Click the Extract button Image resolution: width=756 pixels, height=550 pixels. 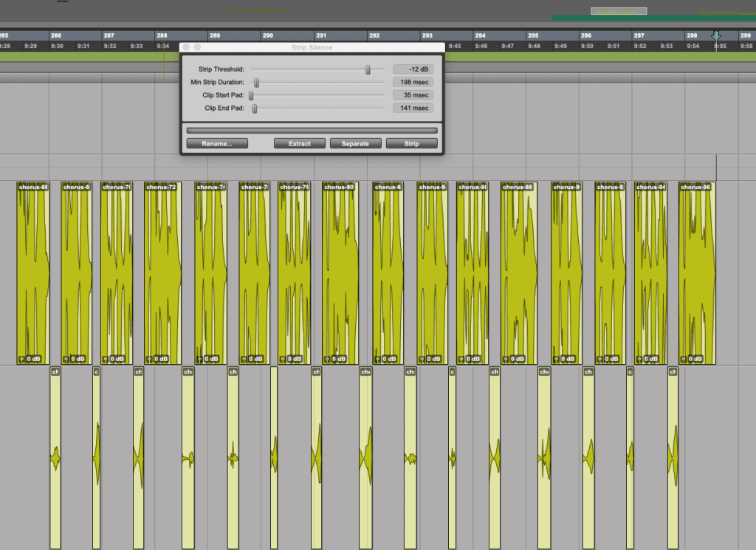pyautogui.click(x=300, y=144)
